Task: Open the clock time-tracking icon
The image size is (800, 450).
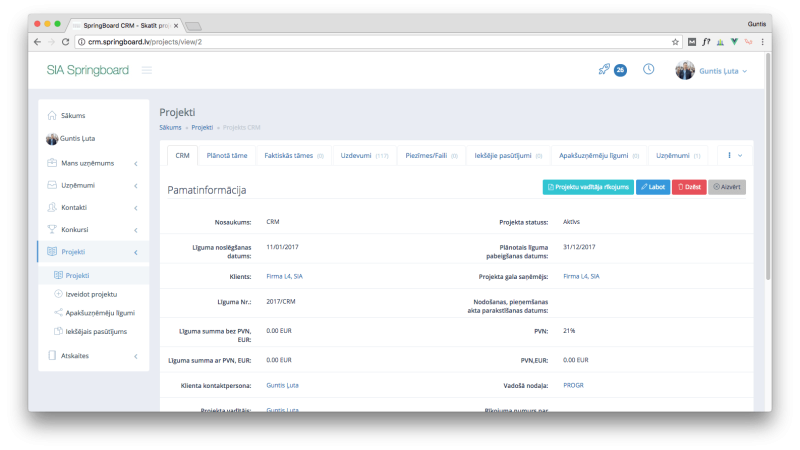Action: pos(648,69)
